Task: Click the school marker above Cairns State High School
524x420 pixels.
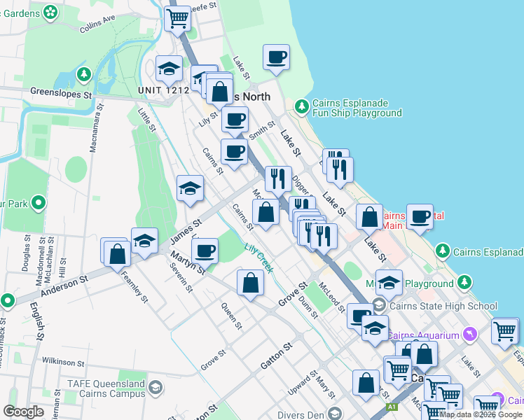Action: click(x=389, y=283)
